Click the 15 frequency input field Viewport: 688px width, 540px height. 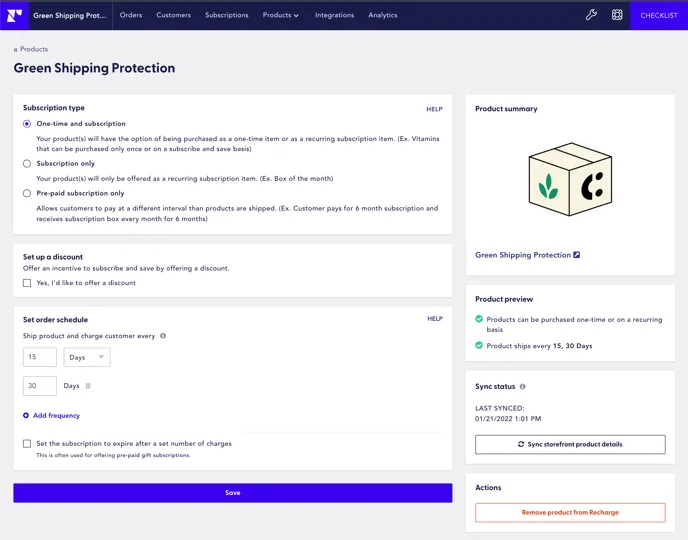coord(40,357)
